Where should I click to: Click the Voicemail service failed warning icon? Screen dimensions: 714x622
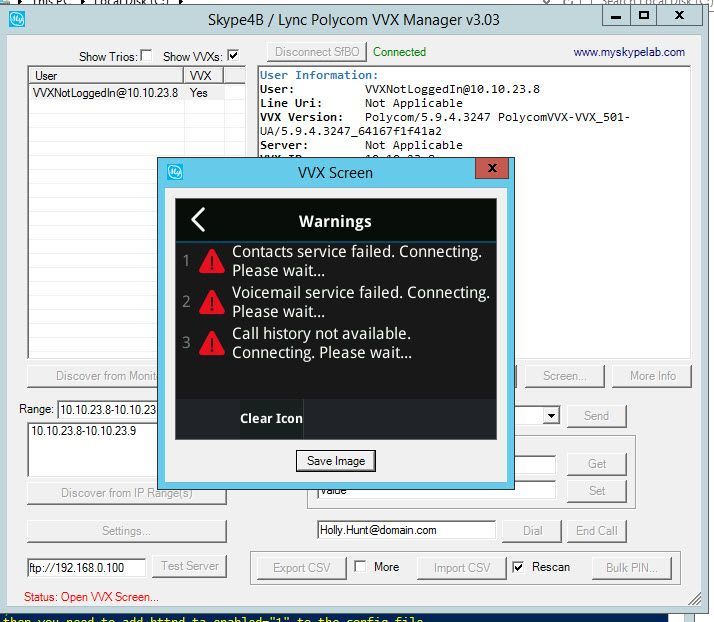pyautogui.click(x=212, y=302)
